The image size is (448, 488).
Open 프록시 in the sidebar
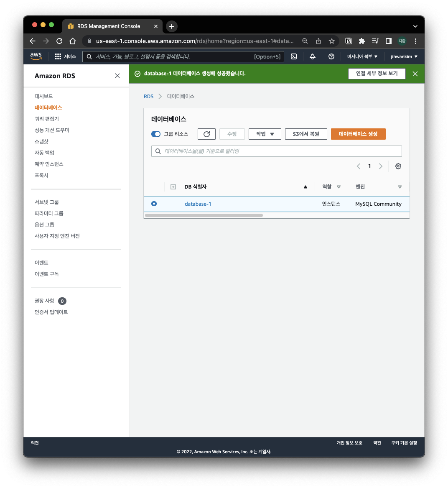coord(41,175)
